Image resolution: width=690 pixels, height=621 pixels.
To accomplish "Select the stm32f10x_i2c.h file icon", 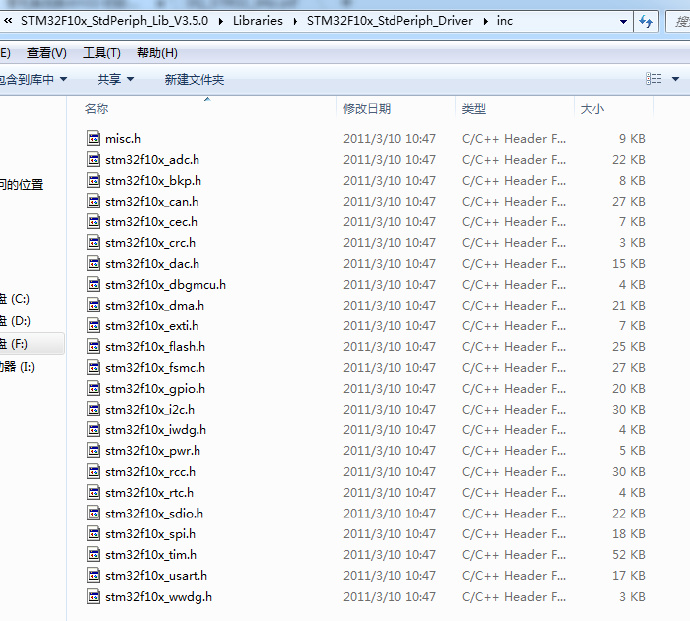I will click(93, 409).
